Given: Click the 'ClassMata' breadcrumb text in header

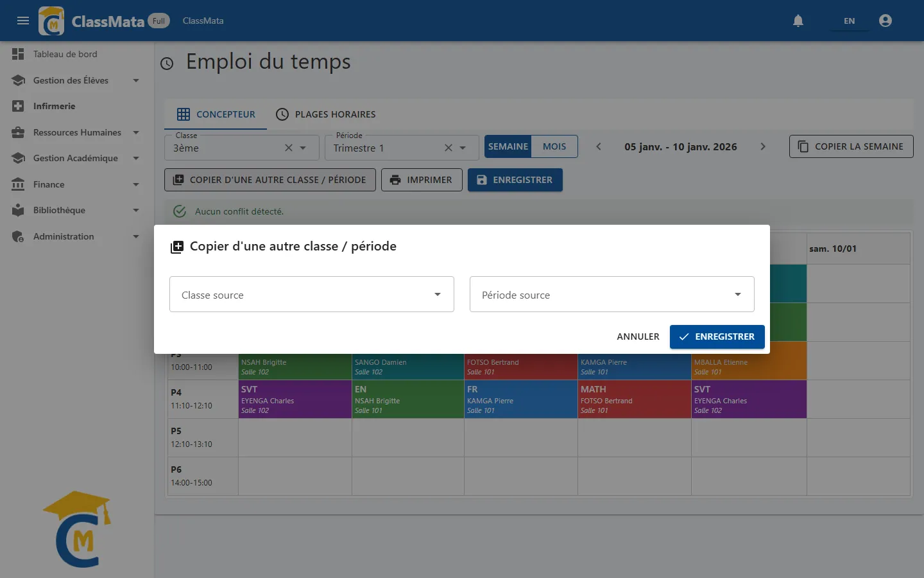Looking at the screenshot, I should pyautogui.click(x=203, y=21).
